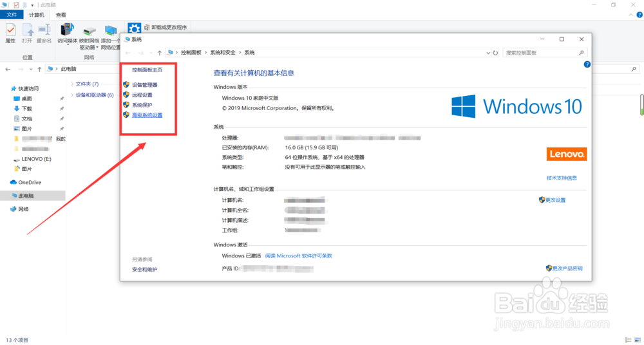Screen dimensions: 644x345
Task: Switch to the 计算机 ribbon tab
Action: (37, 15)
